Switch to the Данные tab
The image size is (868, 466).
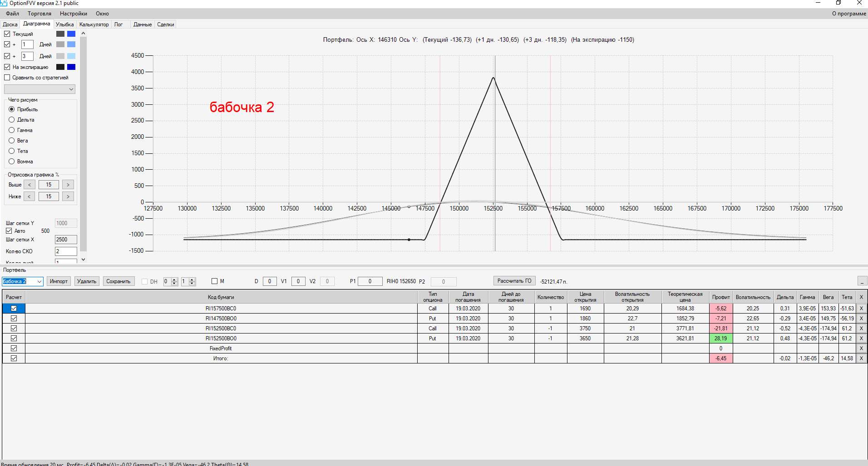pyautogui.click(x=143, y=25)
